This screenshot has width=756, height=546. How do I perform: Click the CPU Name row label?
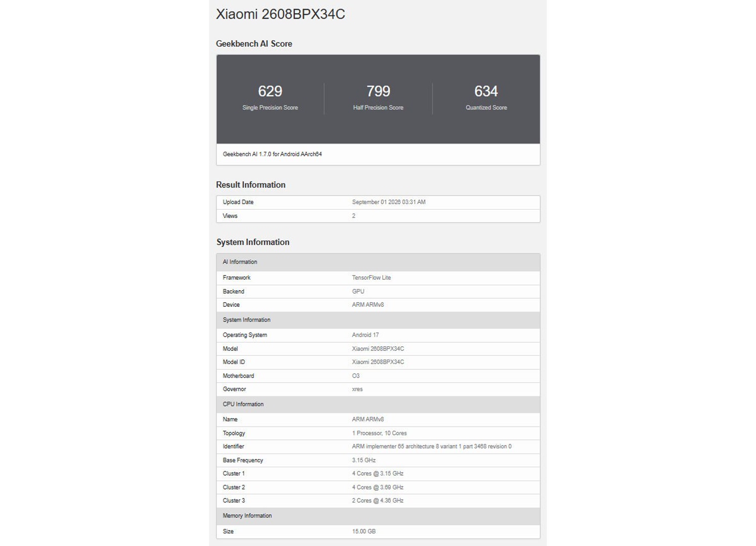pos(230,420)
